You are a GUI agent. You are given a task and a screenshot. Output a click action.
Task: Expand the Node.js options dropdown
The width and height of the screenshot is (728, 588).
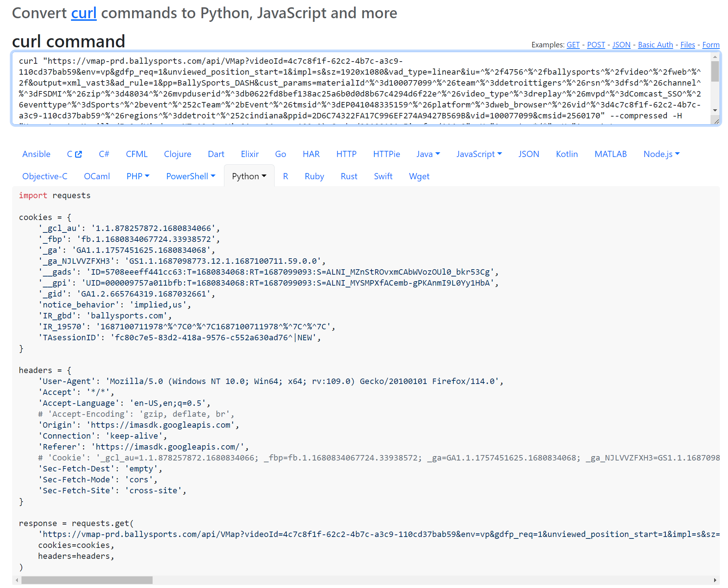coord(661,154)
